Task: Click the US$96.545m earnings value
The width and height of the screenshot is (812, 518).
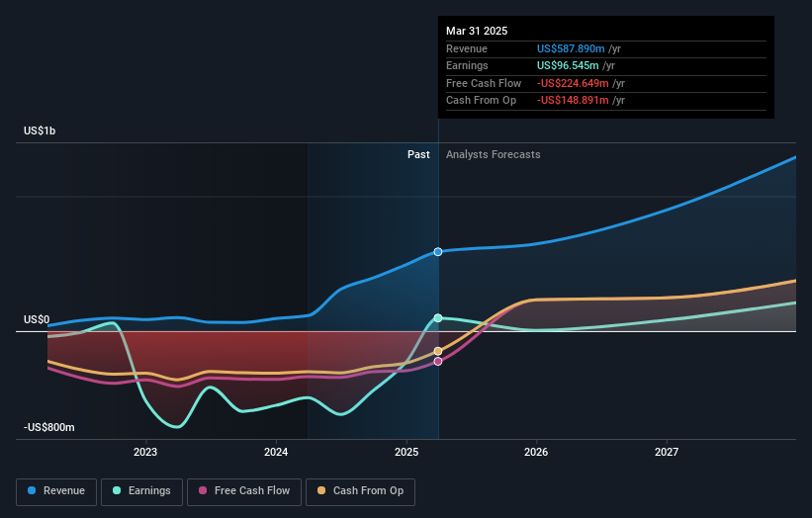Action: click(x=568, y=65)
